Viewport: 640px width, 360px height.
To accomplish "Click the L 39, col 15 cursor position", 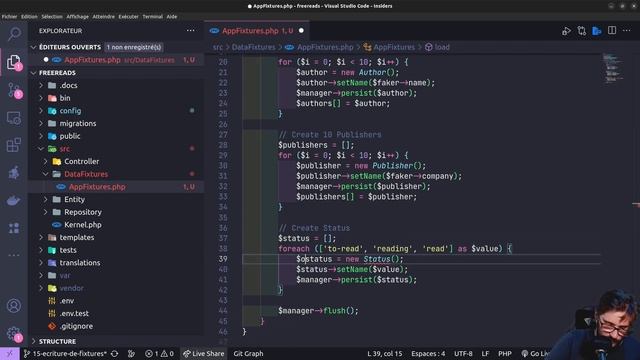I will pos(384,353).
